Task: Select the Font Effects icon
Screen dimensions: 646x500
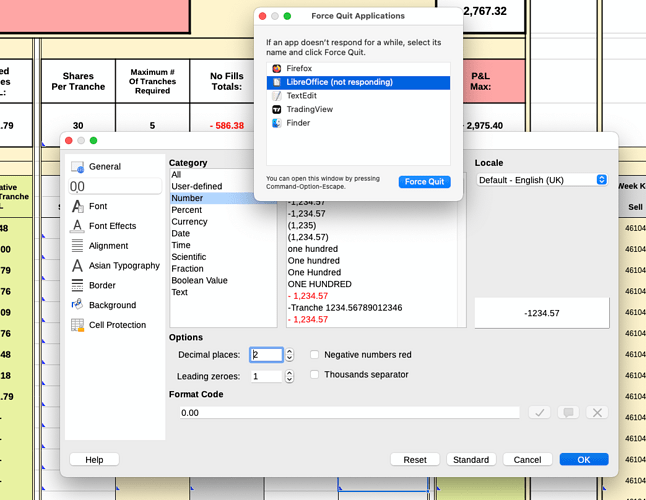Action: click(x=77, y=226)
